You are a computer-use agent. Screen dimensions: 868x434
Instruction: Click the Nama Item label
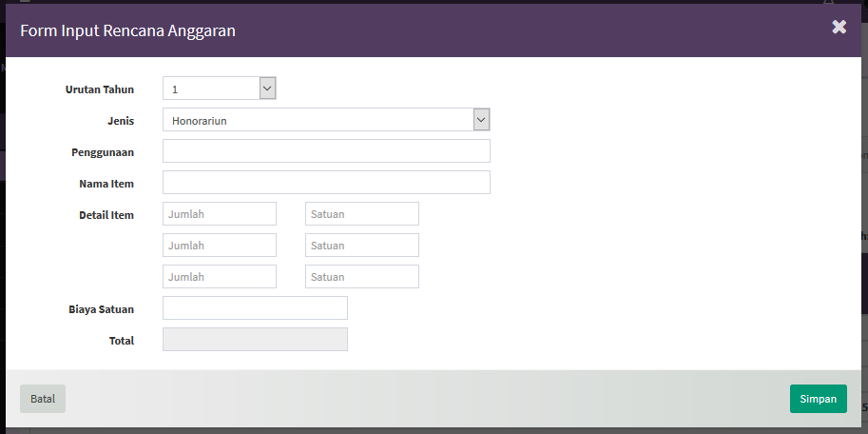106,184
